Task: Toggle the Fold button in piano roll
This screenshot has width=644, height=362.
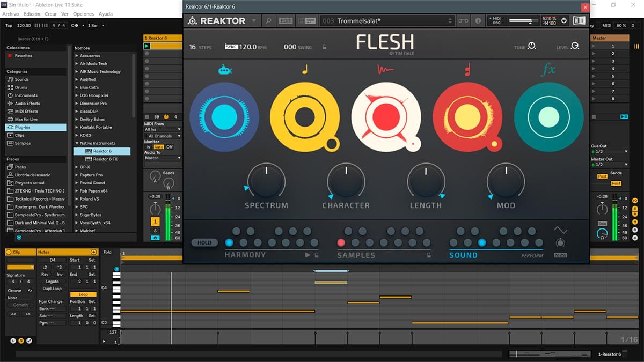Action: pyautogui.click(x=107, y=252)
